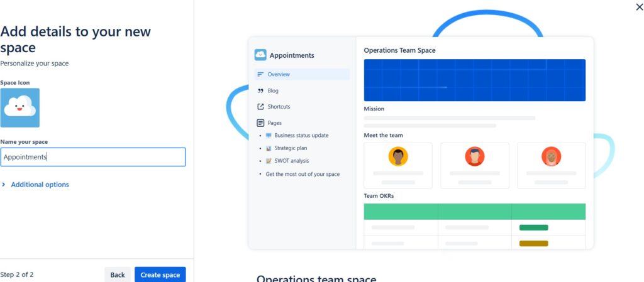Open Get the most out of your space
Viewport: 644px width, 282px height.
pos(303,174)
